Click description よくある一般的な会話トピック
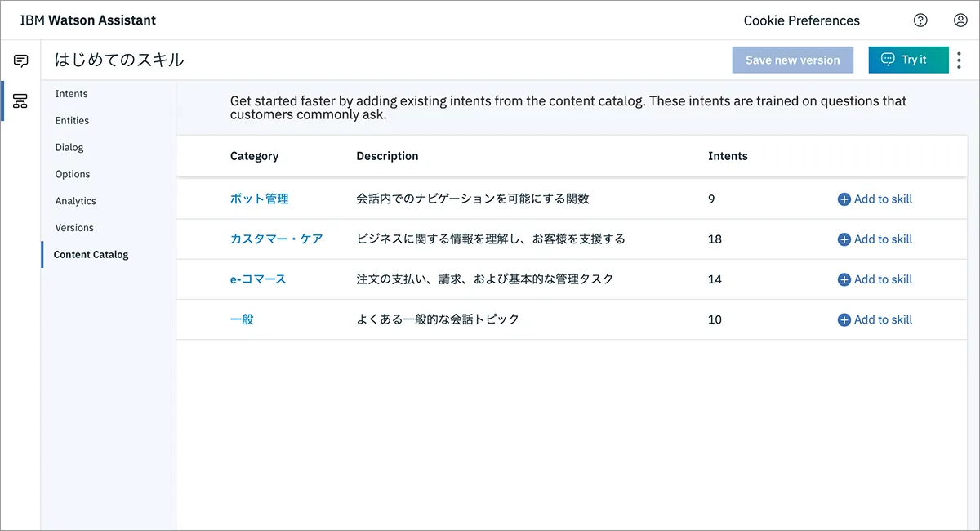 coord(438,319)
